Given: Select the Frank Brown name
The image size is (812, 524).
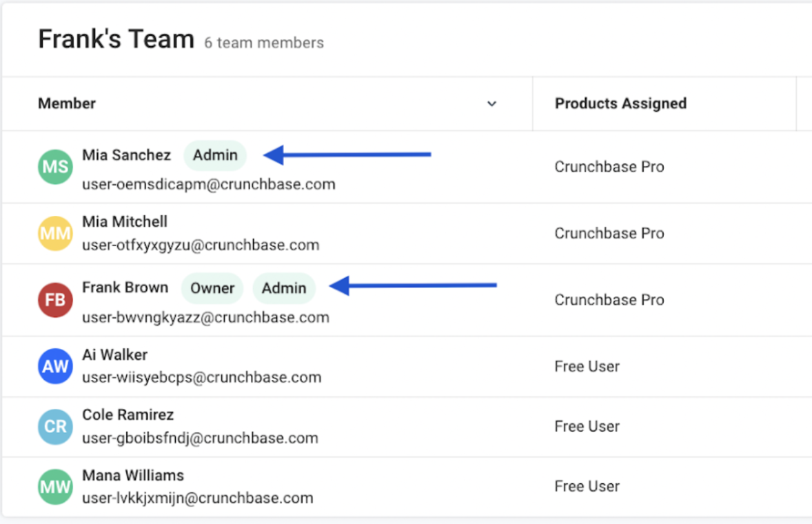Looking at the screenshot, I should coord(125,288).
